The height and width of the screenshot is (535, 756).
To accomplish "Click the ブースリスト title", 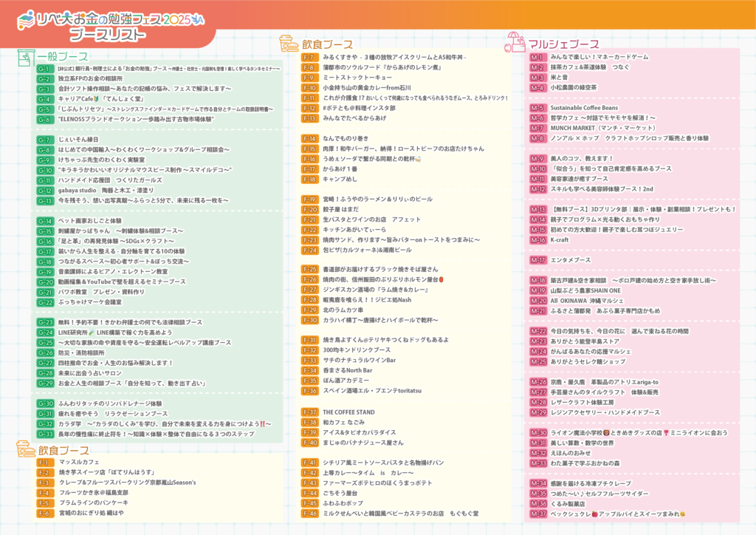I will pos(107,34).
